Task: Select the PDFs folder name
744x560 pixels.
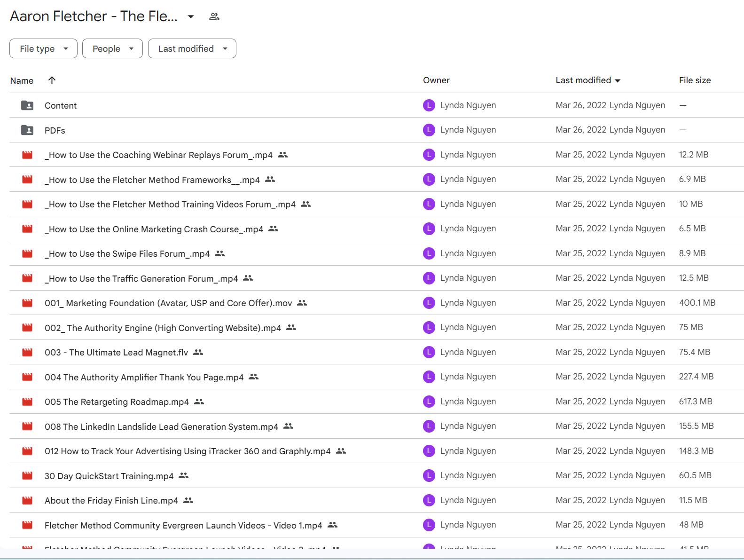Action: (55, 131)
